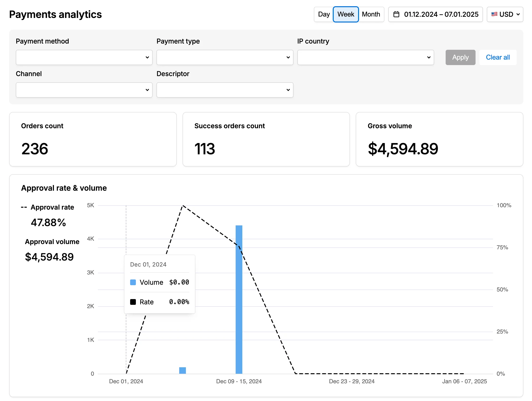Click the Orders count card showing 236
The height and width of the screenshot is (401, 532).
pos(93,139)
